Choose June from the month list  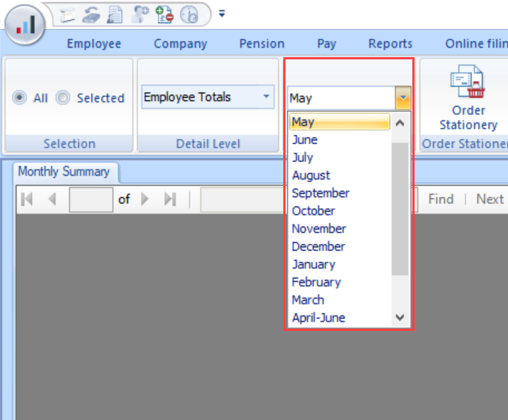pos(340,140)
